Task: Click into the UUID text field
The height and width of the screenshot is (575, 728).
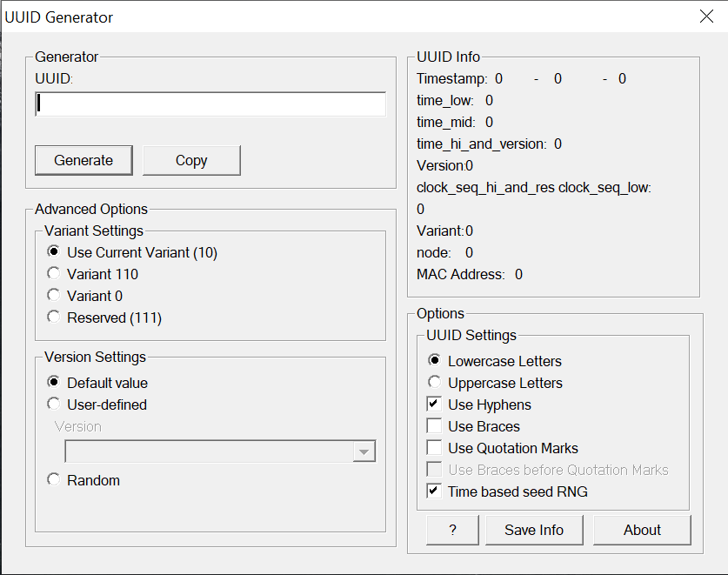Action: pos(210,104)
